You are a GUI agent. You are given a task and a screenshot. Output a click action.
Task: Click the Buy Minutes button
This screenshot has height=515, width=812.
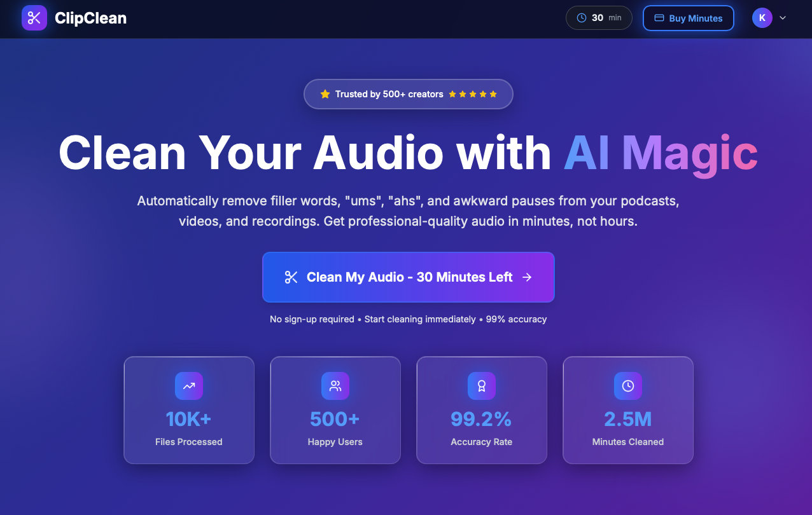pos(689,18)
